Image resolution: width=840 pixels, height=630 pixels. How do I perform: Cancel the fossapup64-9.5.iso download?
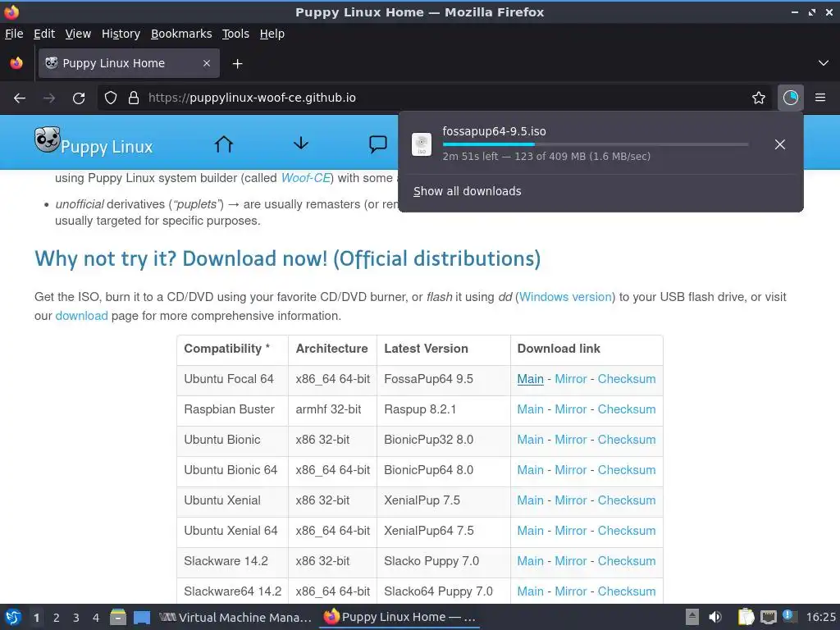click(780, 144)
